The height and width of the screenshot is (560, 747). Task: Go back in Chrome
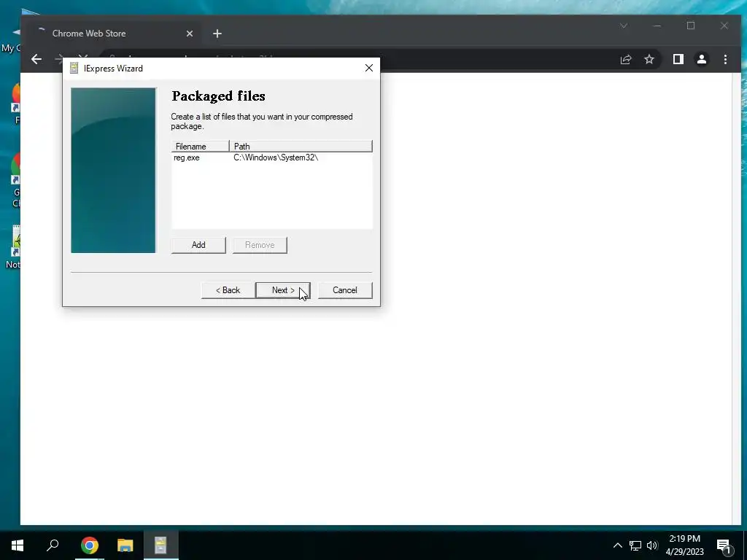tap(36, 59)
